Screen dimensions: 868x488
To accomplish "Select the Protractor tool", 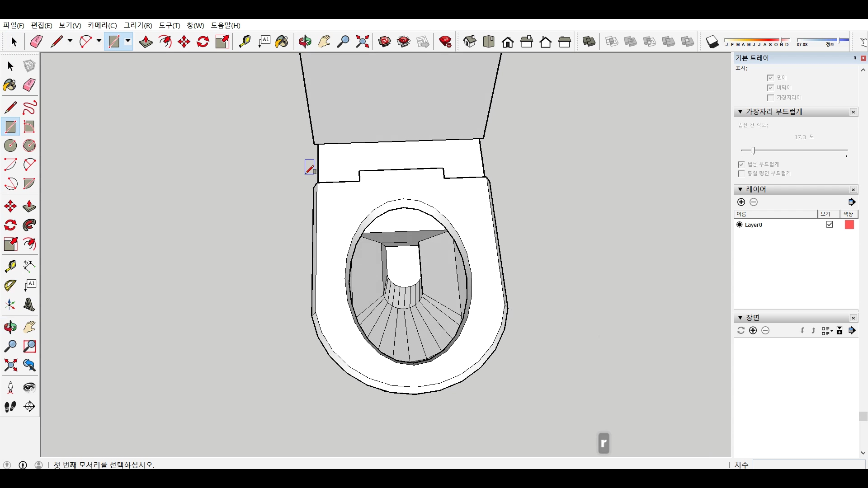I will click(10, 286).
